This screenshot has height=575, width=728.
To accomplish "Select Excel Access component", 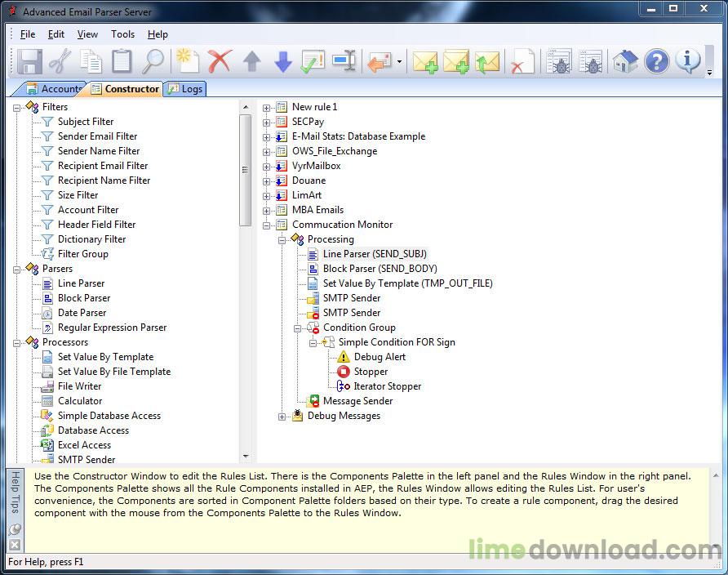I will point(84,445).
